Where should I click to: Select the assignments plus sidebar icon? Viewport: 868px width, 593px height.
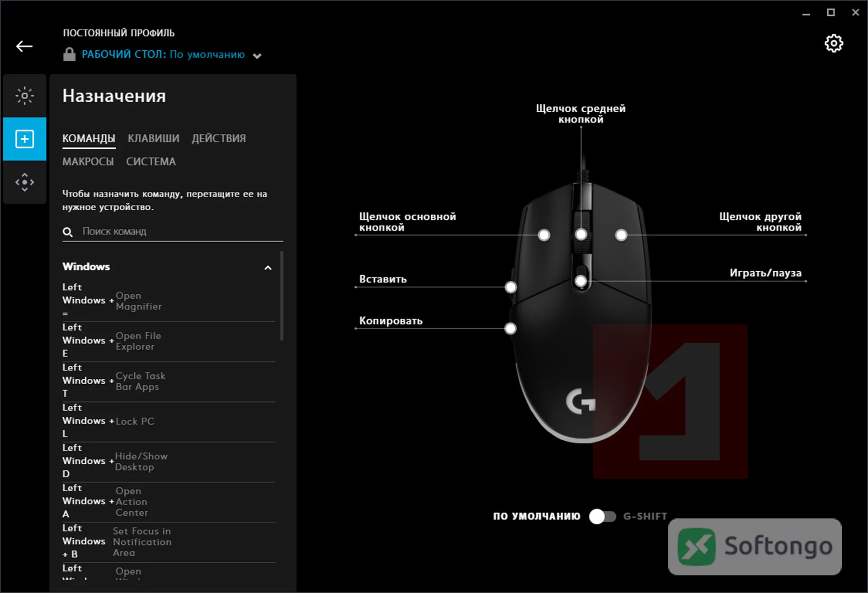click(x=24, y=139)
